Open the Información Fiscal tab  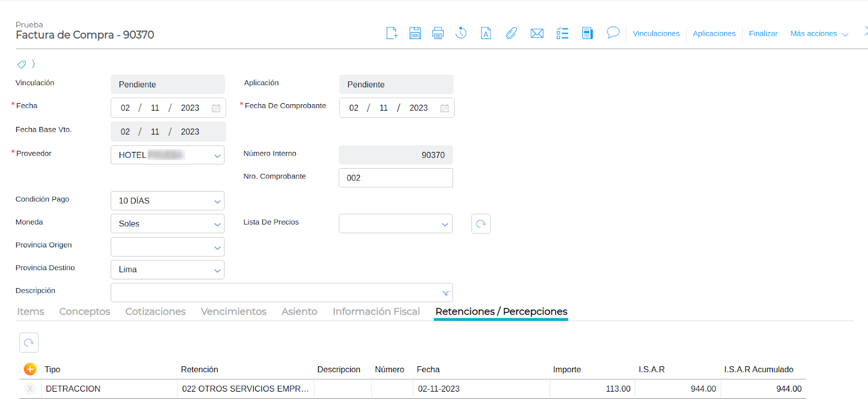376,311
